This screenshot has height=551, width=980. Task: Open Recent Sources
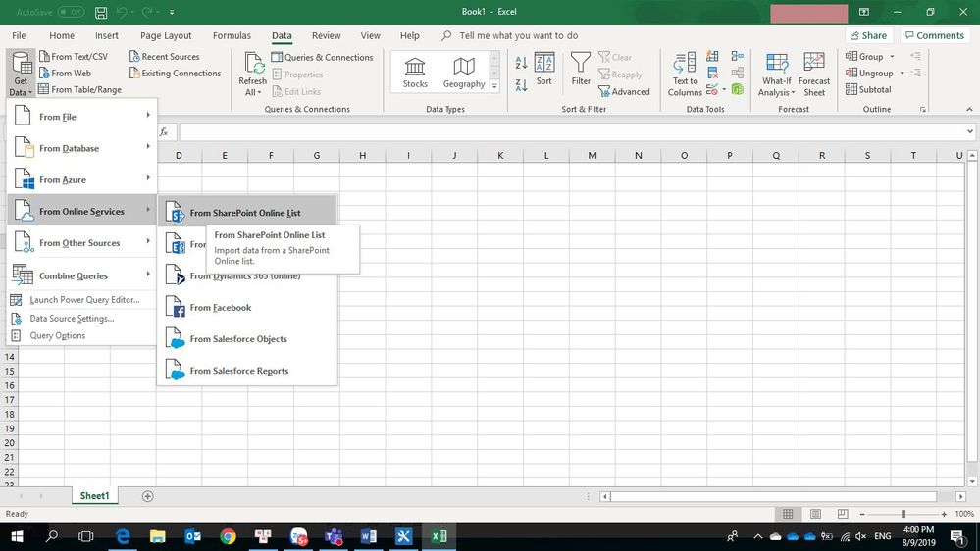[165, 56]
